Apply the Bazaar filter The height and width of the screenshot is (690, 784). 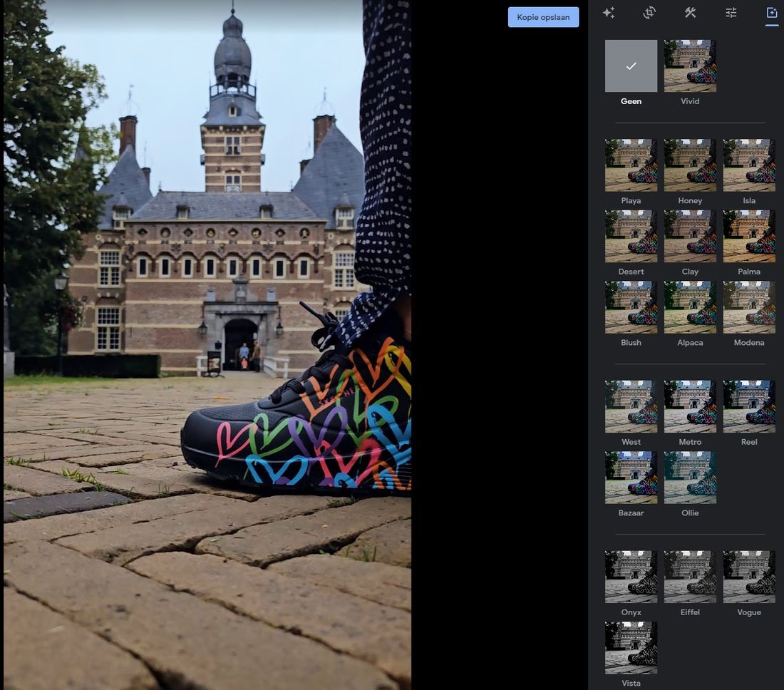pos(631,478)
